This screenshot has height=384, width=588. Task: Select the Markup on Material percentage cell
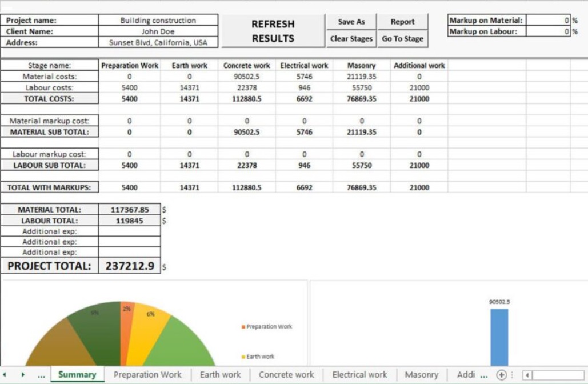click(x=548, y=20)
